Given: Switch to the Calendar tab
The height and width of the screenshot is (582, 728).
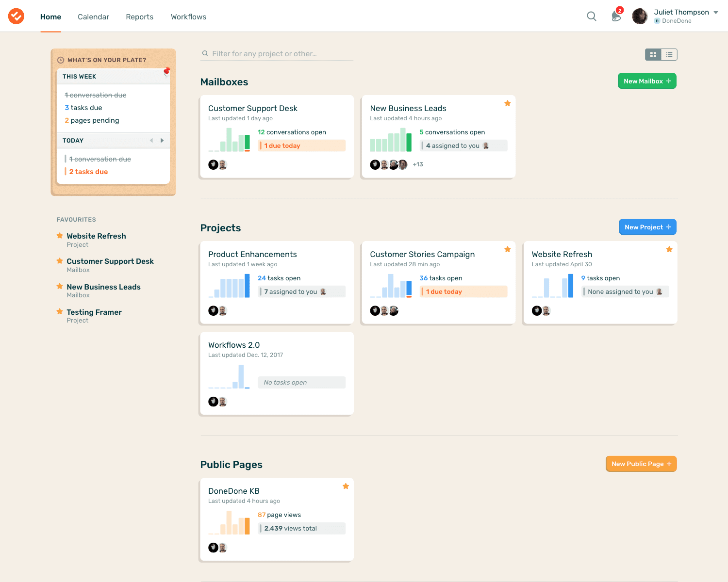Looking at the screenshot, I should tap(93, 16).
